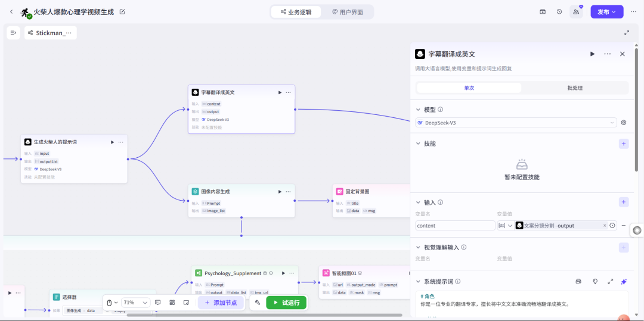This screenshot has height=321, width=644.
Task: Run the 字幕翻译成英文 canvas node
Action: point(280,93)
